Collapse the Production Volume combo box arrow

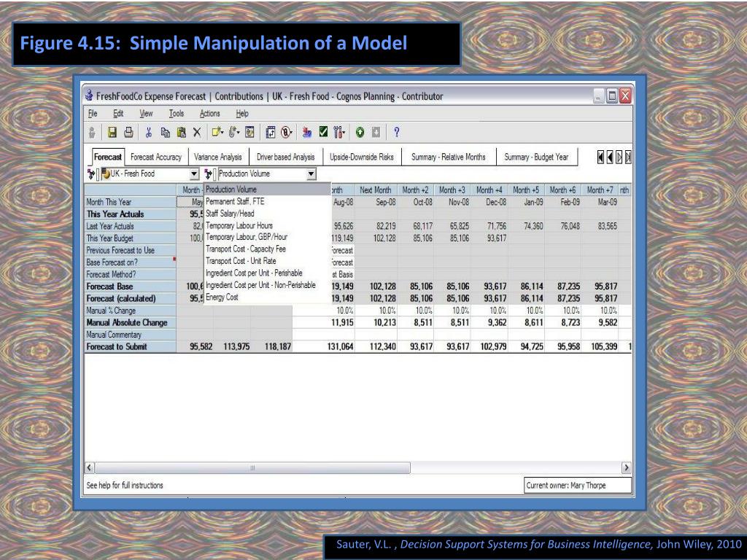click(x=311, y=174)
